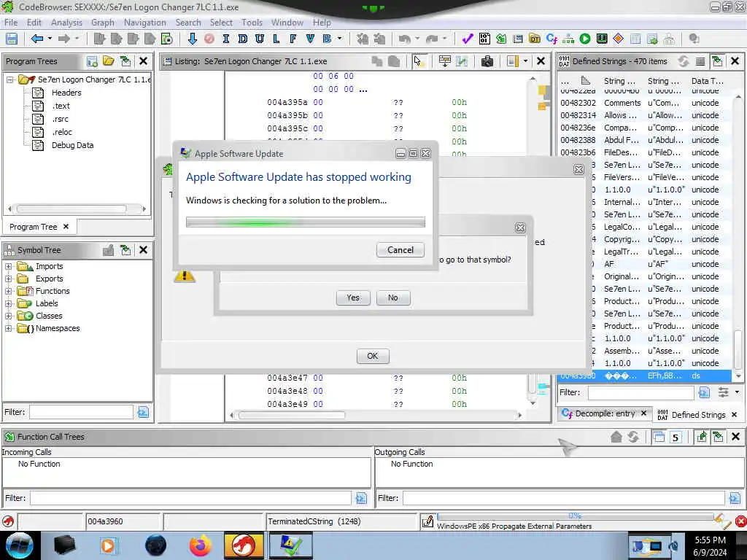The width and height of the screenshot is (747, 560).
Task: Expand the Classes node in Symbol Tree
Action: click(x=9, y=316)
